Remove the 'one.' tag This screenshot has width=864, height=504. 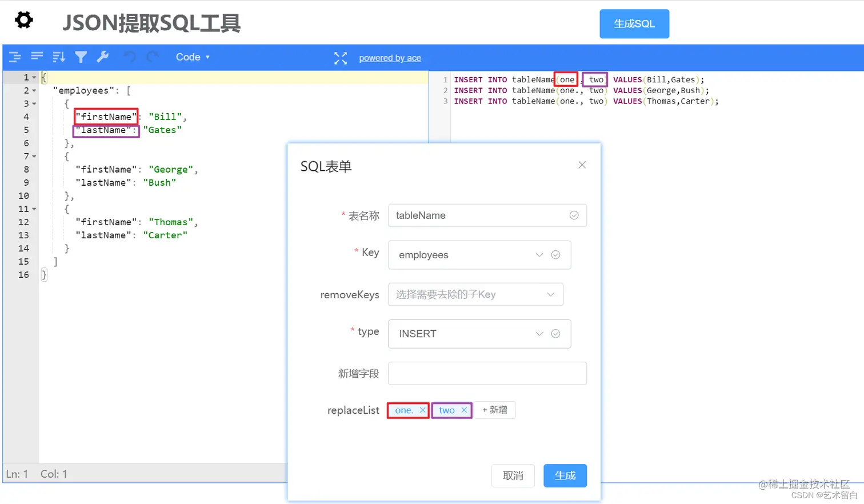423,410
